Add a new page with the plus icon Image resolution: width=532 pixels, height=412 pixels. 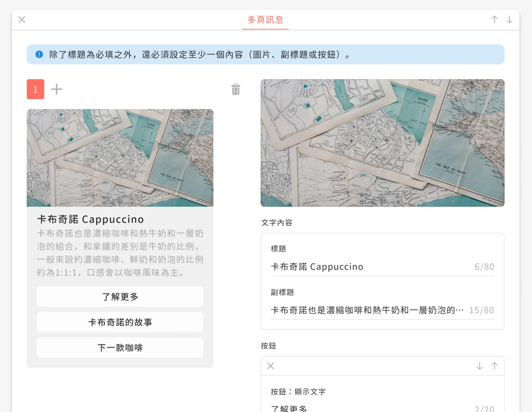tap(57, 89)
